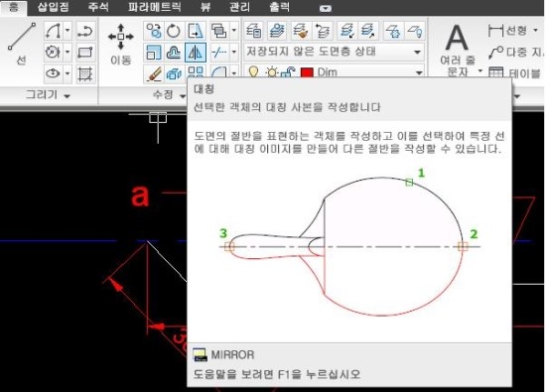Switch to the 삽입 ribbon tab
The width and height of the screenshot is (546, 392).
pyautogui.click(x=53, y=7)
